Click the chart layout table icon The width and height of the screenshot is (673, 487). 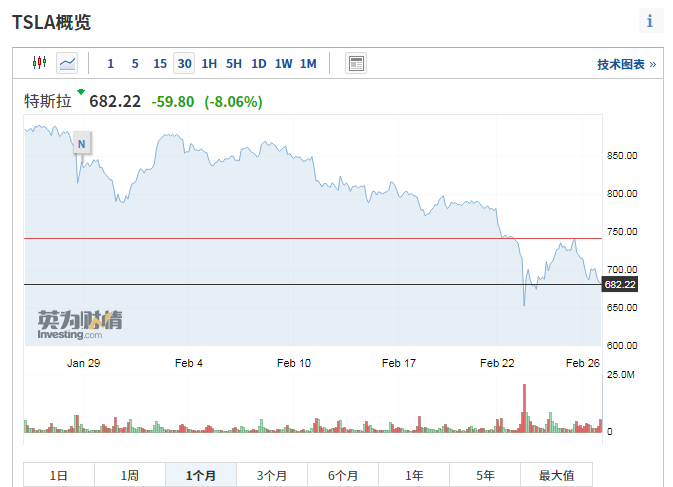point(356,64)
